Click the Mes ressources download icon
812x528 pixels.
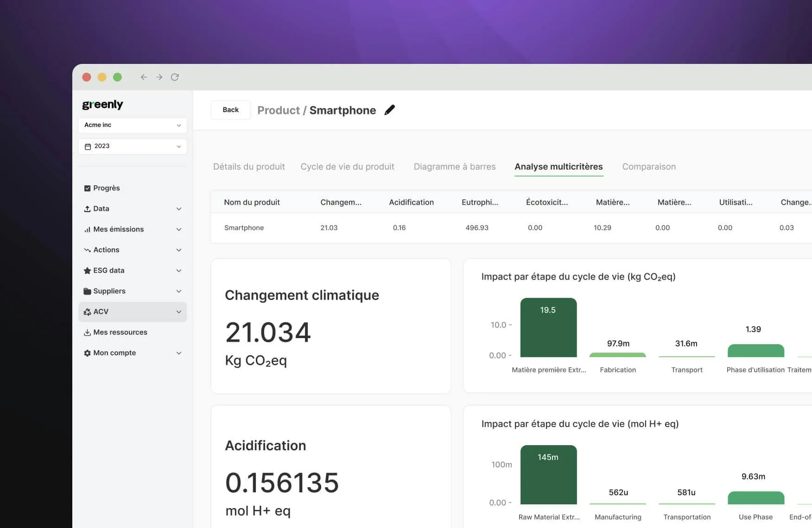coord(87,333)
